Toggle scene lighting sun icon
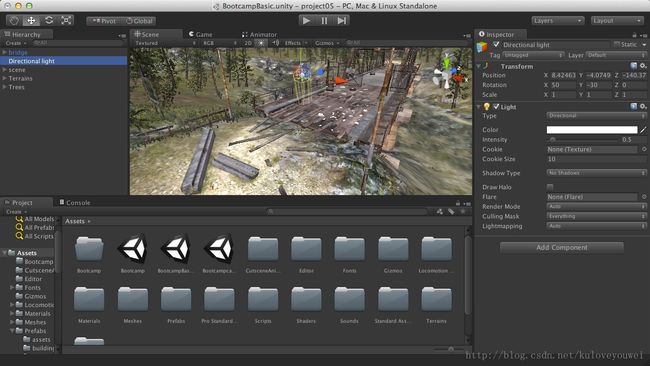The width and height of the screenshot is (650, 366). [x=261, y=43]
